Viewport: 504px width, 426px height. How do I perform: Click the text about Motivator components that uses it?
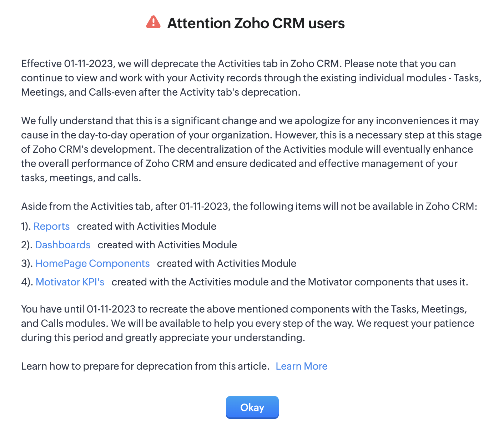[x=290, y=282]
